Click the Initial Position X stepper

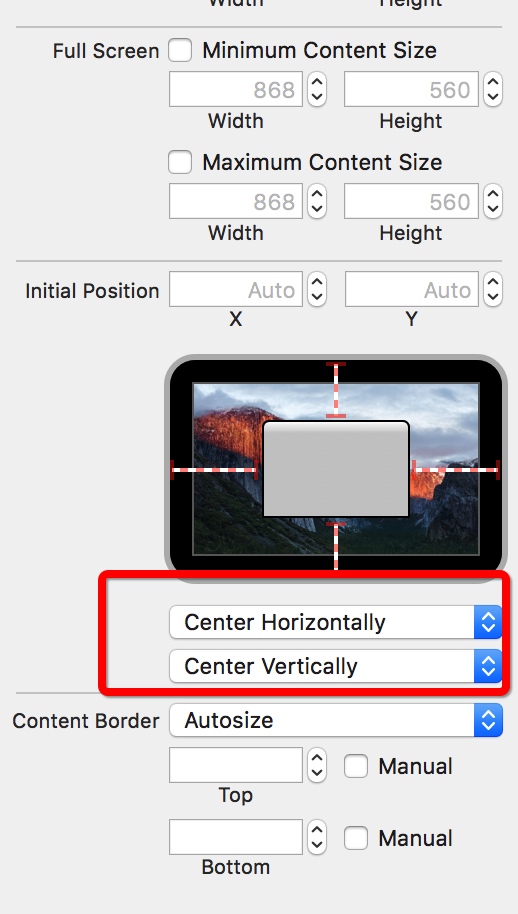click(317, 289)
